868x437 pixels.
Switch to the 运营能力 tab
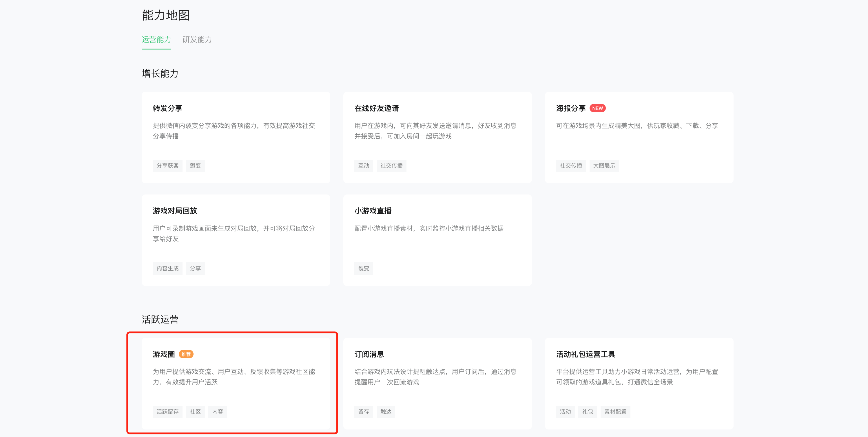click(x=156, y=40)
